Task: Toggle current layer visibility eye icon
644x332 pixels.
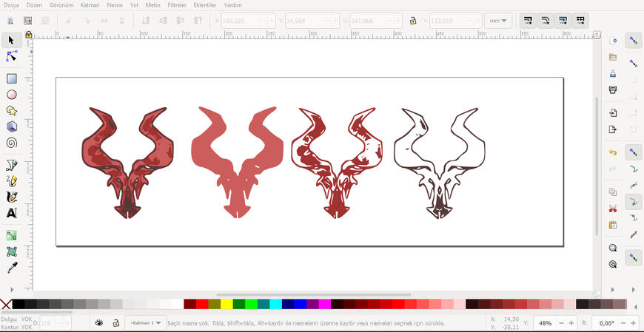Action: click(x=99, y=323)
